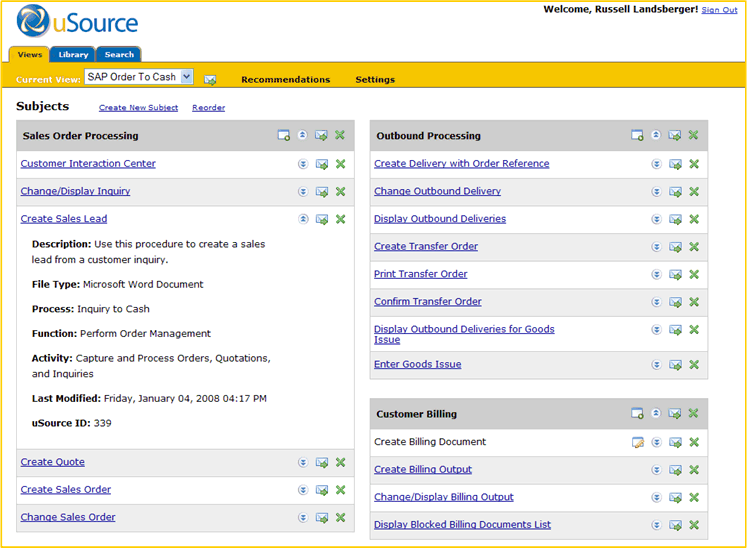Collapse the Outbound Processing subject

(x=656, y=135)
